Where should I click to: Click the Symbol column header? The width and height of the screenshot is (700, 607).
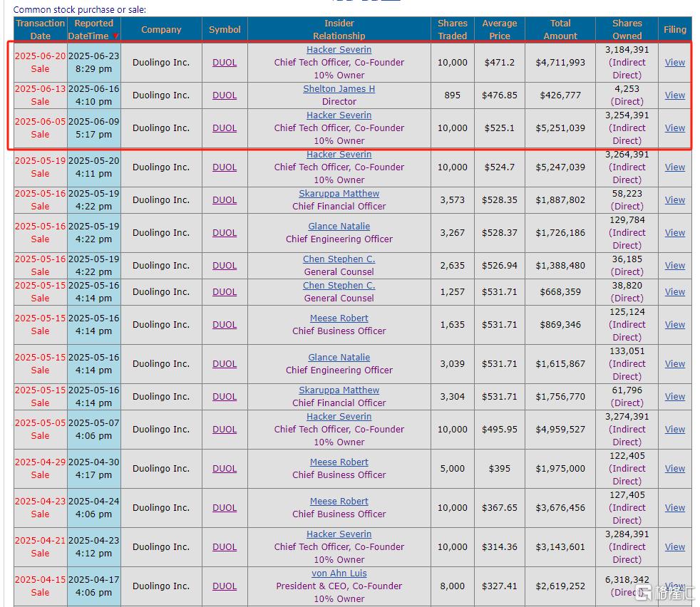coord(225,30)
